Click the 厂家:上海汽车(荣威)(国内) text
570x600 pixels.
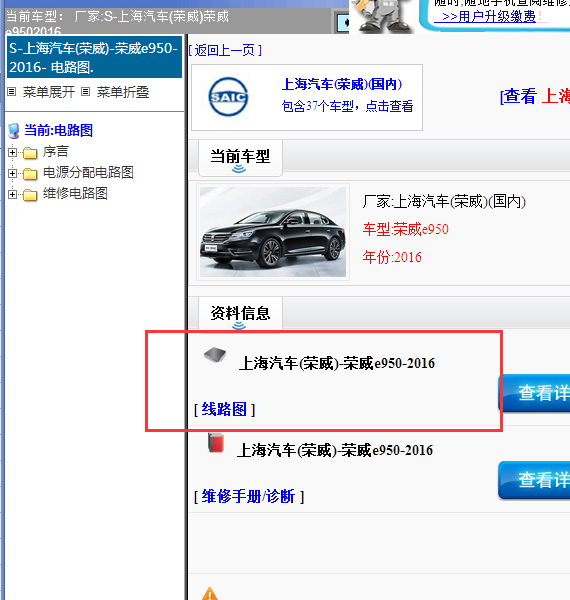point(444,201)
